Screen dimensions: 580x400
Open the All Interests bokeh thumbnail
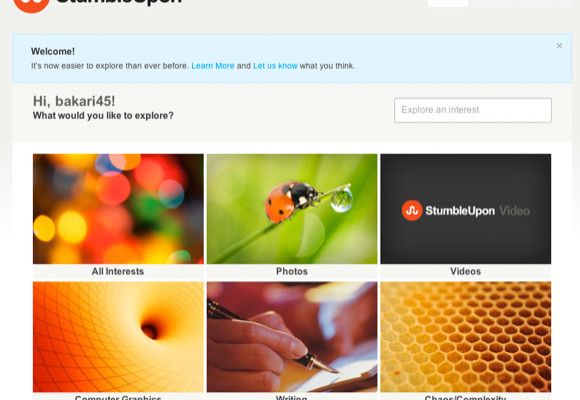pos(118,209)
